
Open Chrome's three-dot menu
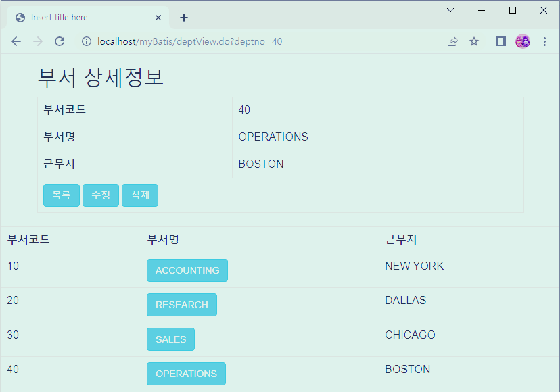(544, 41)
